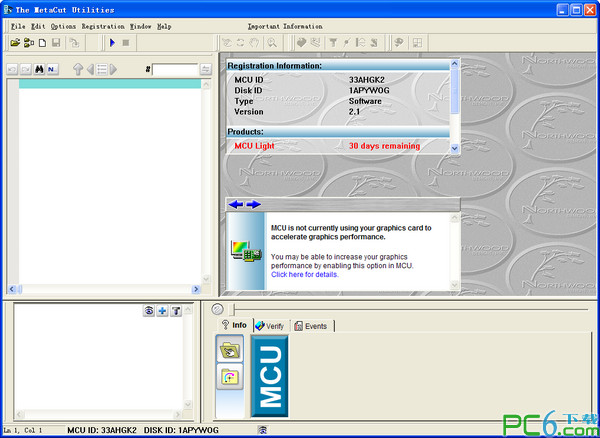The width and height of the screenshot is (600, 438).
Task: Click editor horizontal scrollbar right arrow
Action: click(196, 290)
